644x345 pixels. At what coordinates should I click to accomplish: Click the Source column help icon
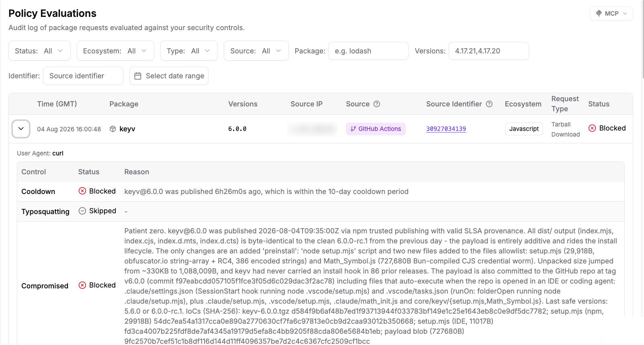click(377, 104)
